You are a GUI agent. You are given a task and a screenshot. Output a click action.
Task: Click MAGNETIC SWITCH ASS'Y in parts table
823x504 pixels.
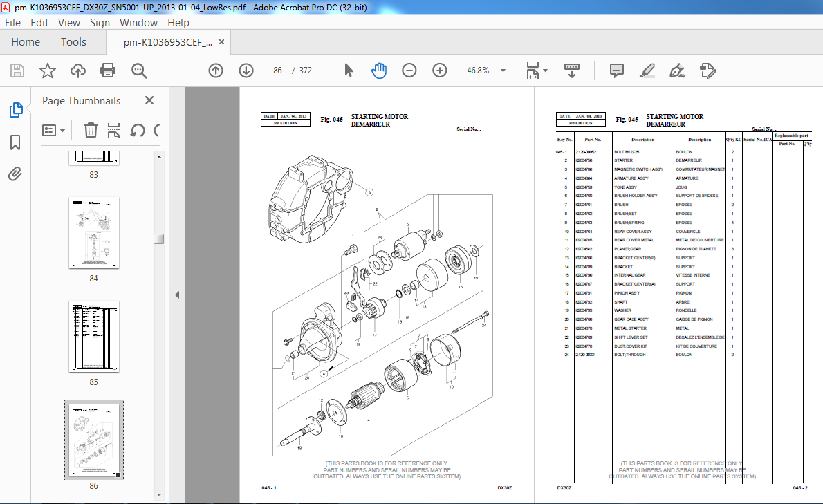[x=639, y=169]
